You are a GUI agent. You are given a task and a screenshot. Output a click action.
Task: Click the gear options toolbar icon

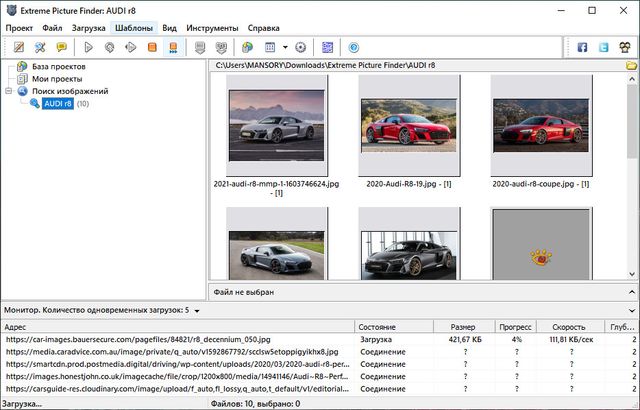click(x=300, y=47)
